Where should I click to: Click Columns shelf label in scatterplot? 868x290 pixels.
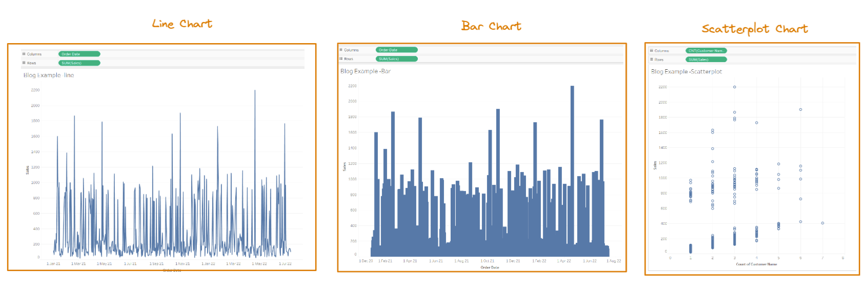[661, 51]
